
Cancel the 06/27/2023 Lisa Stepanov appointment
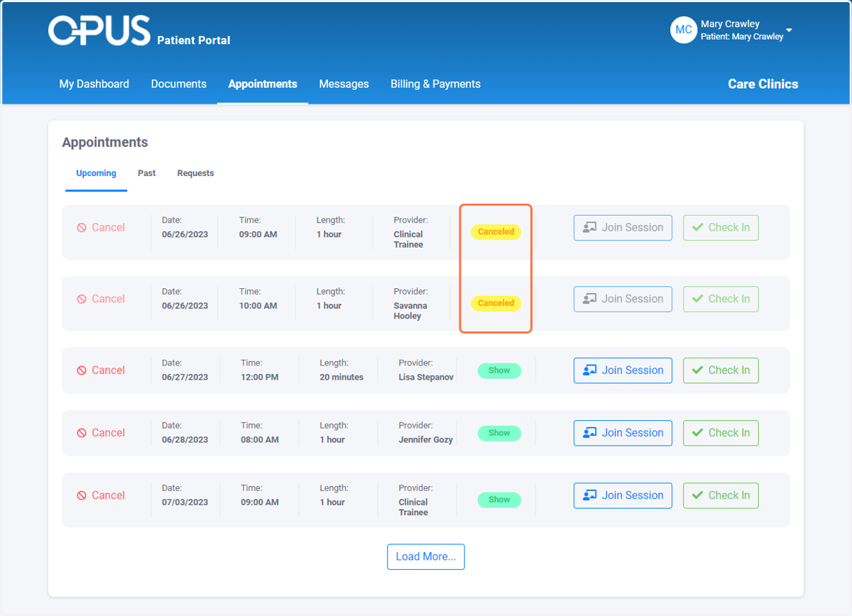101,370
